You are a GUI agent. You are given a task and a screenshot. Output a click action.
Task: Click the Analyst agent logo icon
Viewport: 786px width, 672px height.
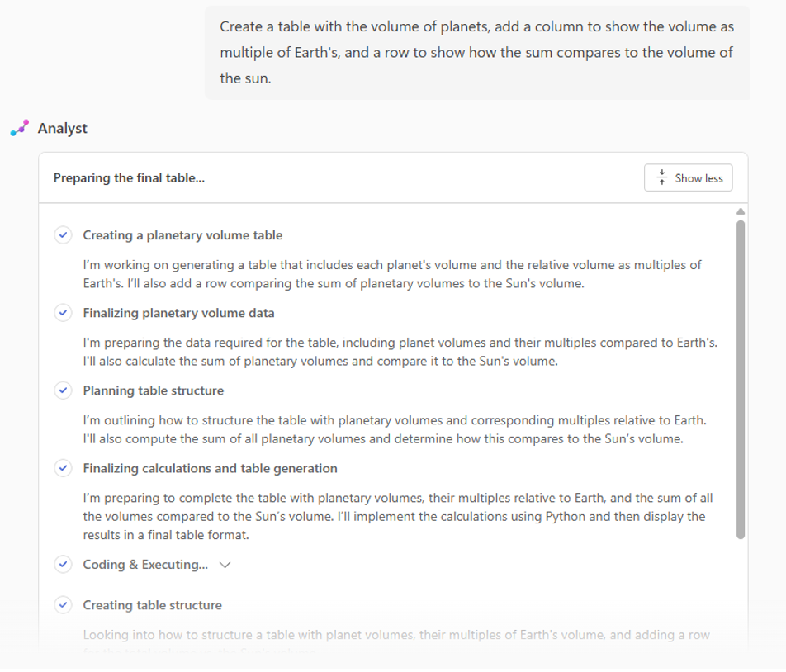point(20,128)
